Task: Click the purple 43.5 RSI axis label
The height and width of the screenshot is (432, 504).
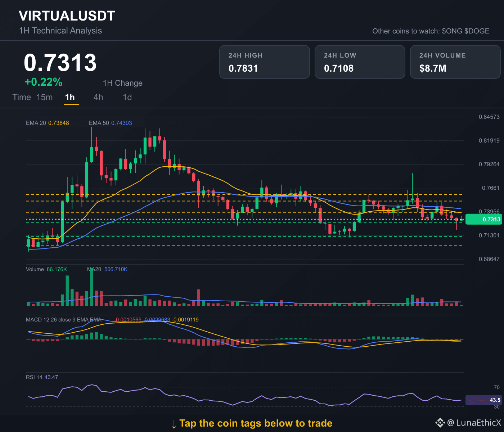Action: pos(484,400)
